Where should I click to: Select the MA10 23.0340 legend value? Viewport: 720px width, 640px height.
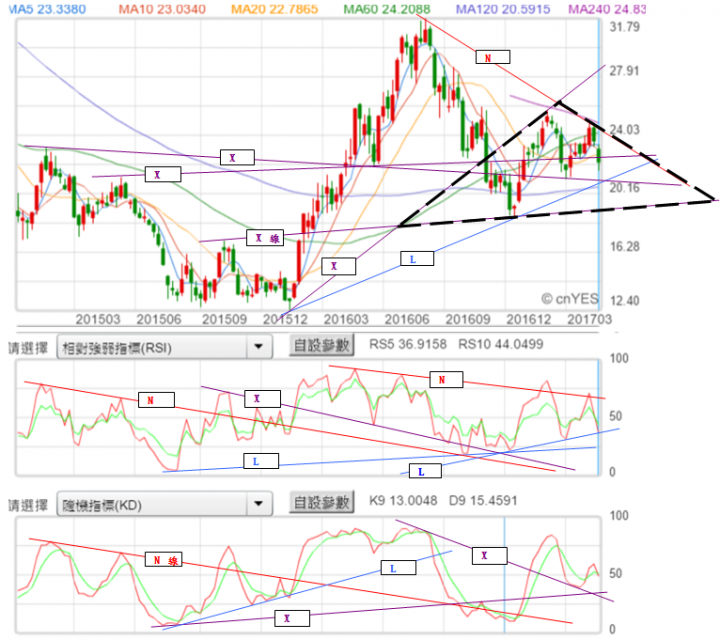162,9
